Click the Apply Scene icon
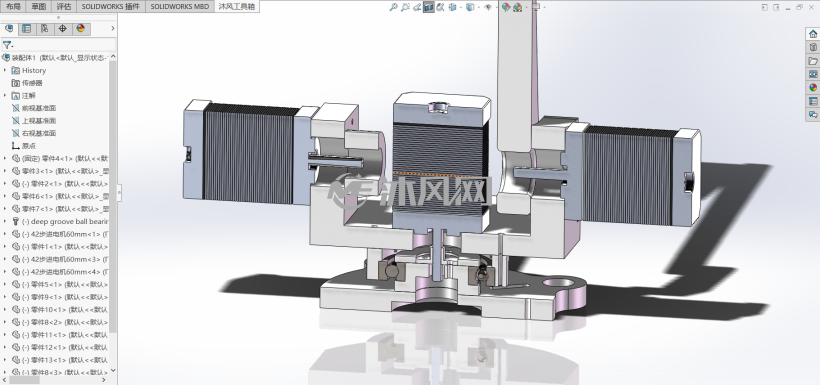The height and width of the screenshot is (385, 820). point(517,7)
